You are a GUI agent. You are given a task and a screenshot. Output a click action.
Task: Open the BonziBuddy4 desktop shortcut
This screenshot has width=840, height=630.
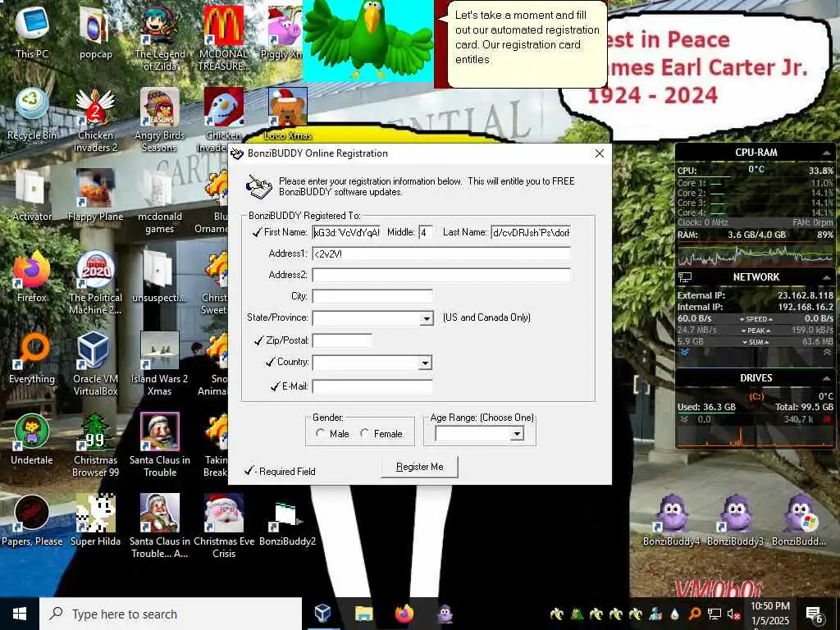coord(672,521)
